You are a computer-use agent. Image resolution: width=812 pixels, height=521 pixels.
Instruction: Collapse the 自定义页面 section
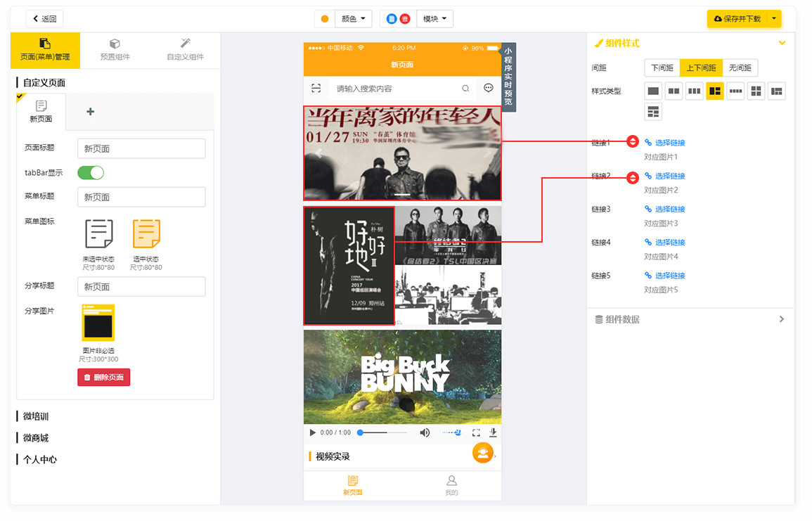[44, 82]
